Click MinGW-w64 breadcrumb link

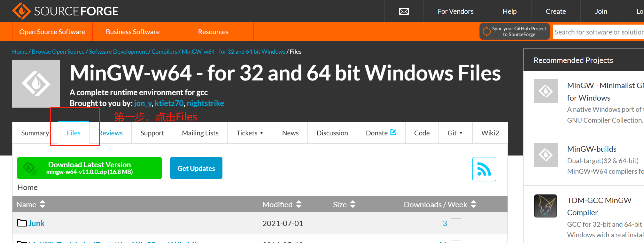coord(233,51)
